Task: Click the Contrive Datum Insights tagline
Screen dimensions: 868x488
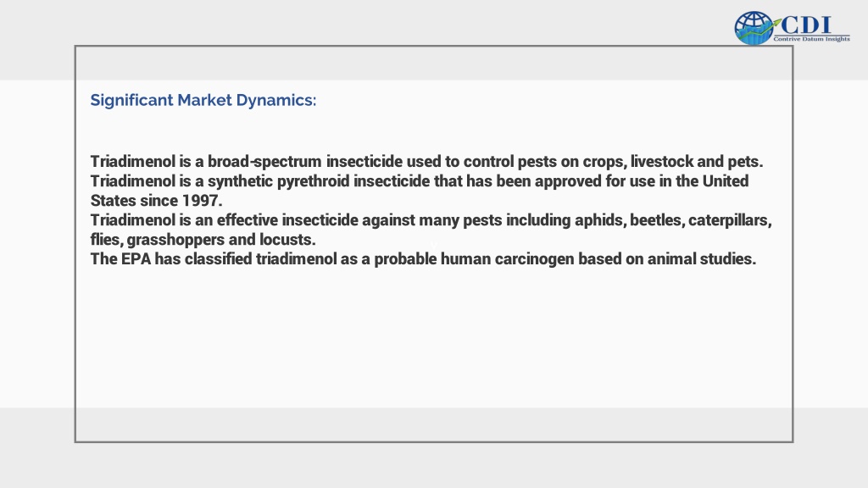Action: click(x=811, y=39)
